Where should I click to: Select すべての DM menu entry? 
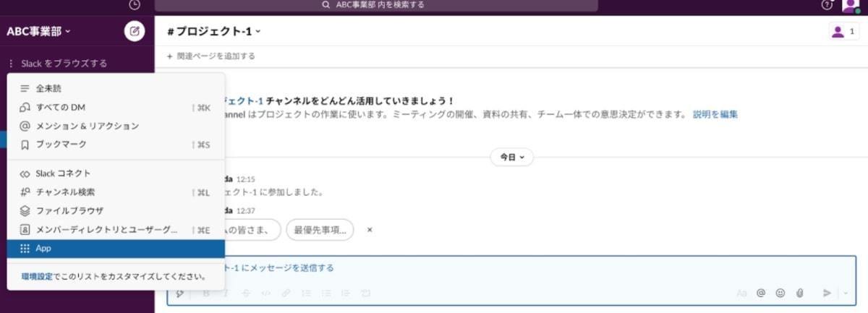pyautogui.click(x=116, y=107)
